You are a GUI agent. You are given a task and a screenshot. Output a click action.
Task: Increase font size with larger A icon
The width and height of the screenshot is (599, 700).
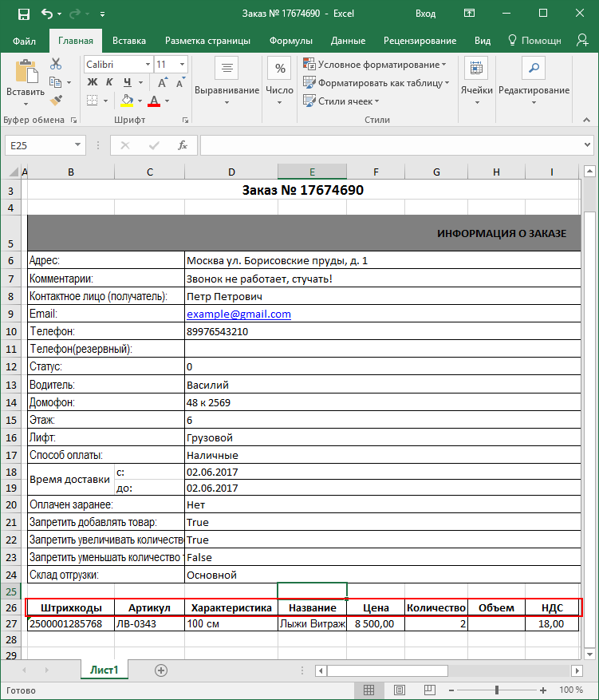[x=163, y=82]
